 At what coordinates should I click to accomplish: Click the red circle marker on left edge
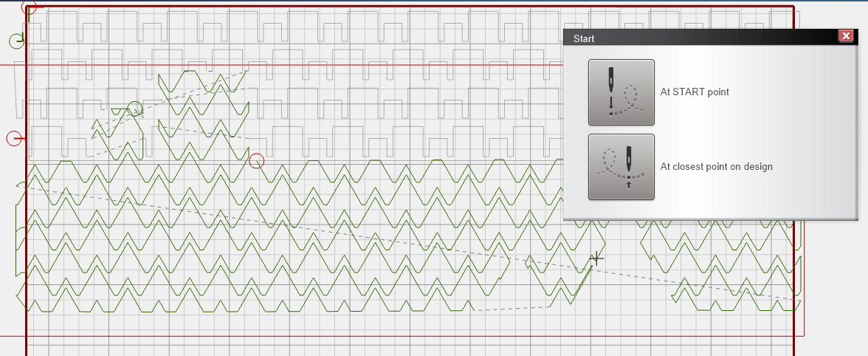pos(14,138)
